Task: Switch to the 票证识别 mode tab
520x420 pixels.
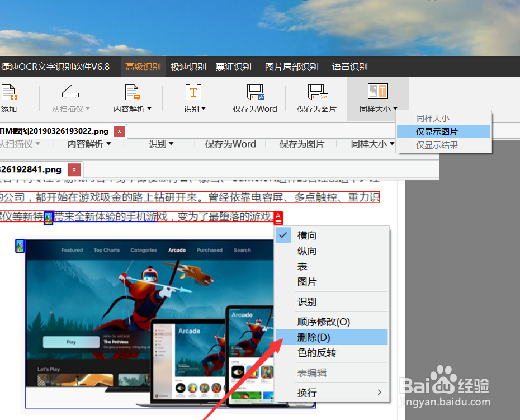Action: pos(234,66)
